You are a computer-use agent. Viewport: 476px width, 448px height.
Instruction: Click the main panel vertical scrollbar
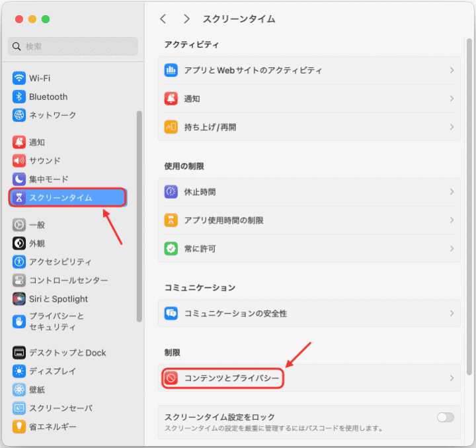click(x=469, y=206)
